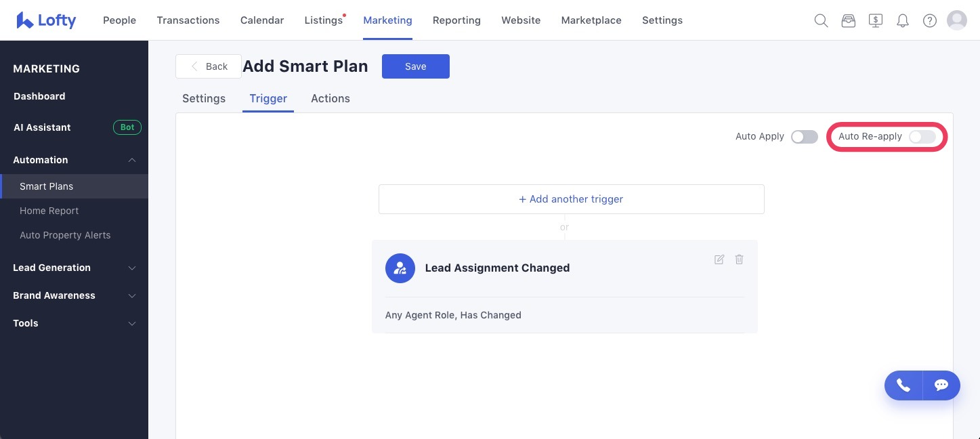The height and width of the screenshot is (439, 980).
Task: Click Add another trigger
Action: coord(572,199)
